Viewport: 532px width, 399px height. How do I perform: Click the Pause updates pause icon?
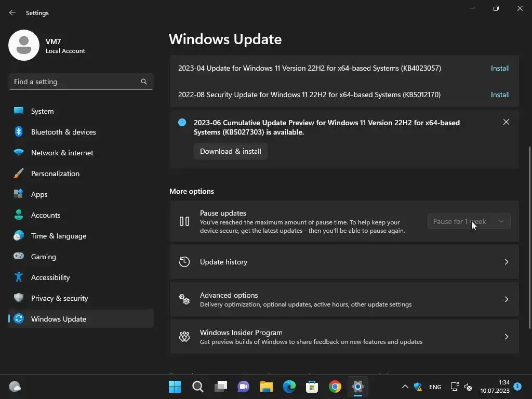tap(184, 221)
